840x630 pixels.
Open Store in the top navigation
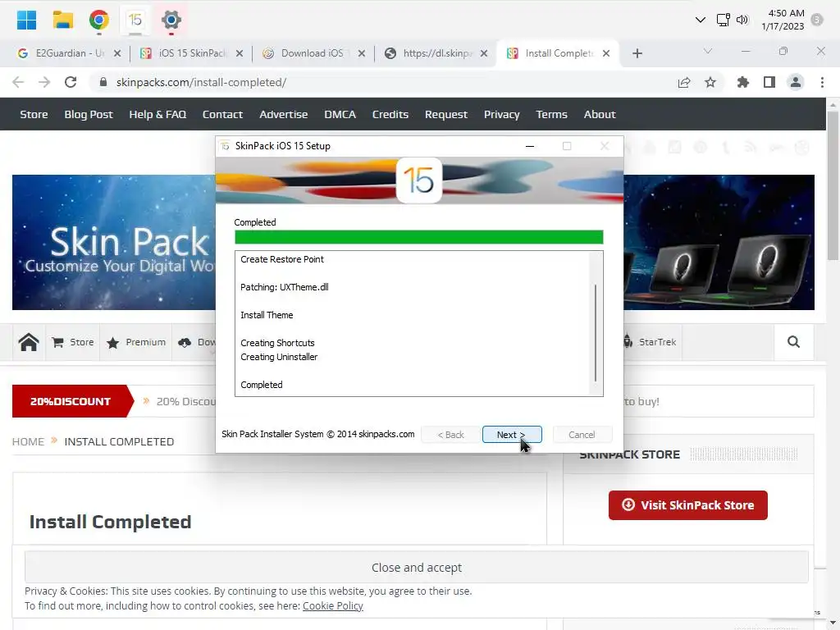(x=34, y=115)
